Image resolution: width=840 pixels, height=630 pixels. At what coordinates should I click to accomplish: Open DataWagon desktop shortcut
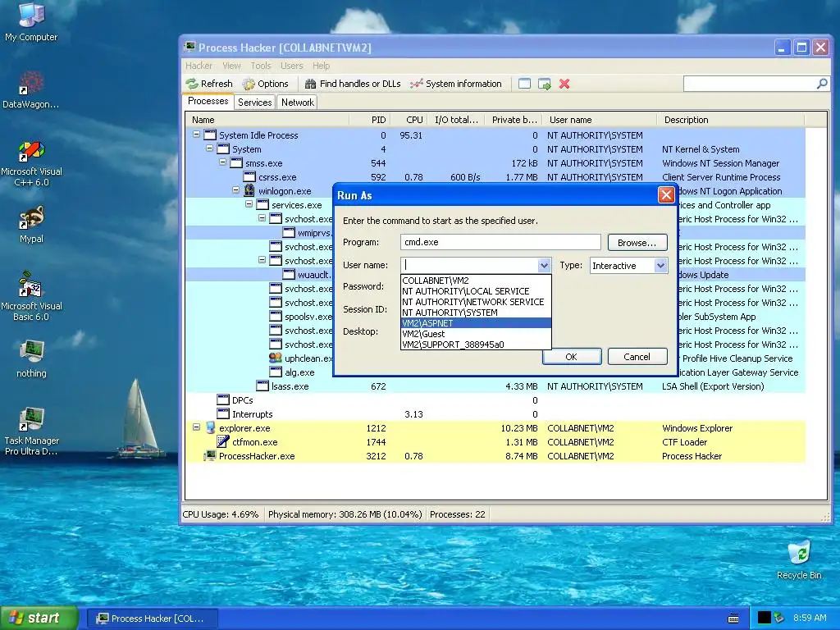31,89
